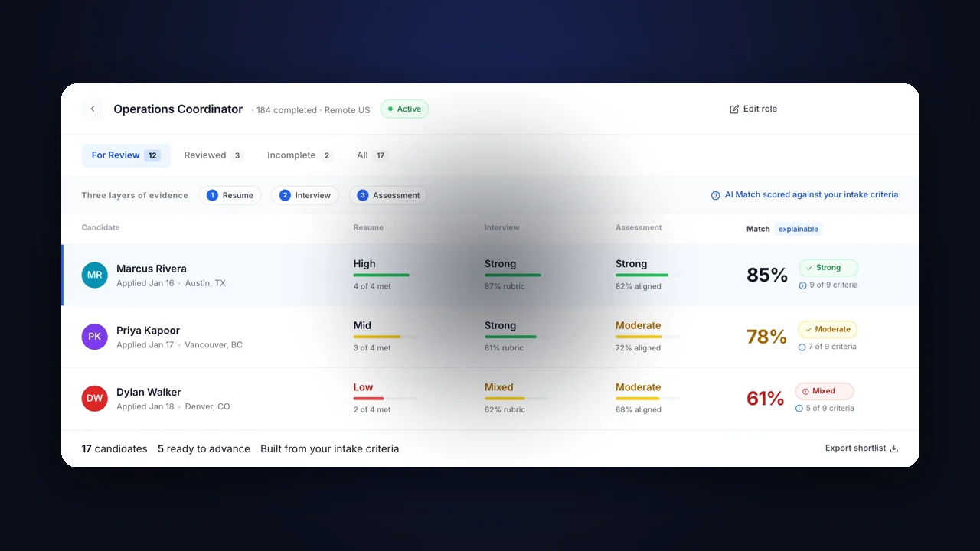The height and width of the screenshot is (551, 980).
Task: Click the info icon beside 5 of 9 criteria
Action: coord(799,409)
